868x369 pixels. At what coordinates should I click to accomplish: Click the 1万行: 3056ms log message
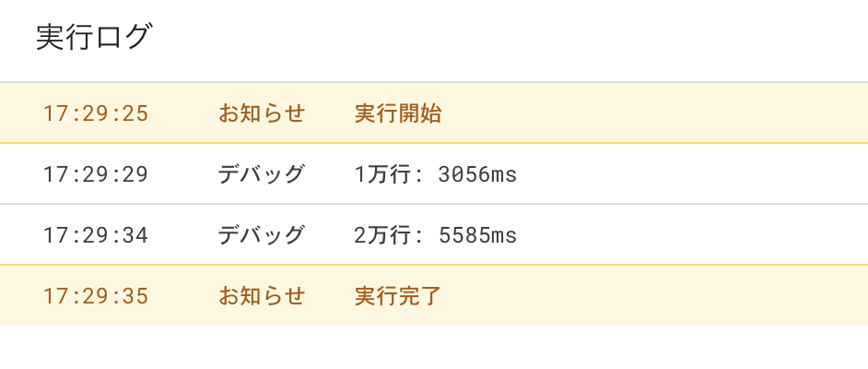tap(435, 174)
